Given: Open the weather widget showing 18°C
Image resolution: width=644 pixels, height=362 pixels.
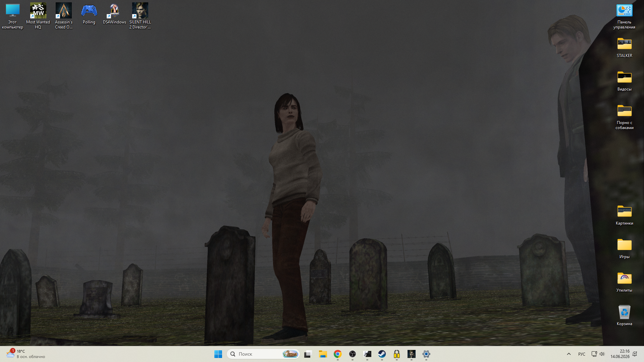Looking at the screenshot, I should pos(25,354).
